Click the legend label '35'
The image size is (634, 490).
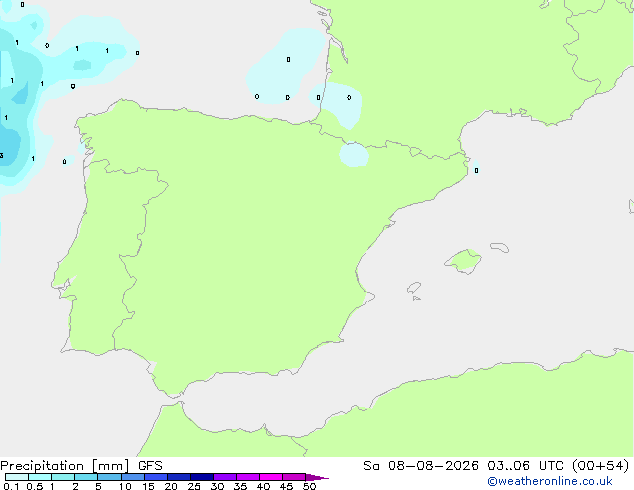click(240, 486)
